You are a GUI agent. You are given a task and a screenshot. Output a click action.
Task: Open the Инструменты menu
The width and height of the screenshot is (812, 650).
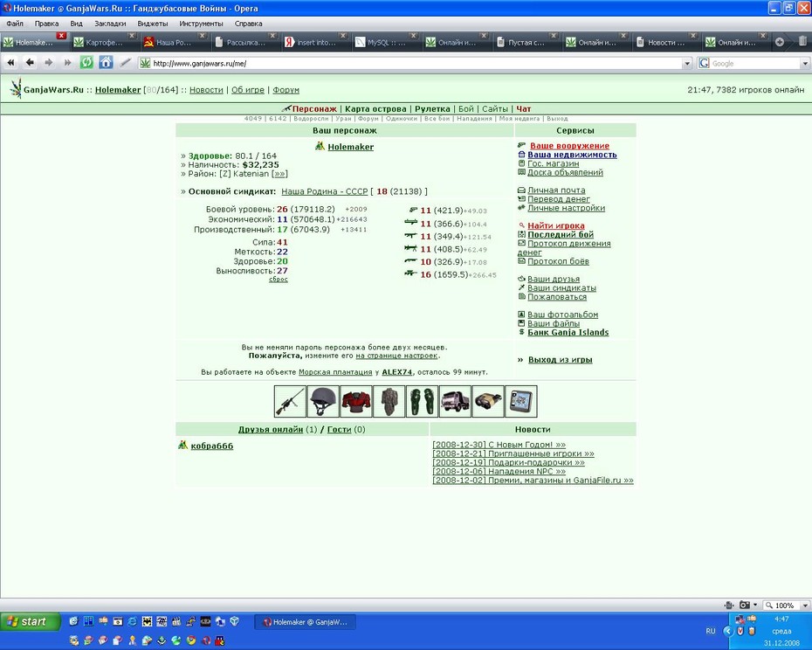[x=201, y=24]
